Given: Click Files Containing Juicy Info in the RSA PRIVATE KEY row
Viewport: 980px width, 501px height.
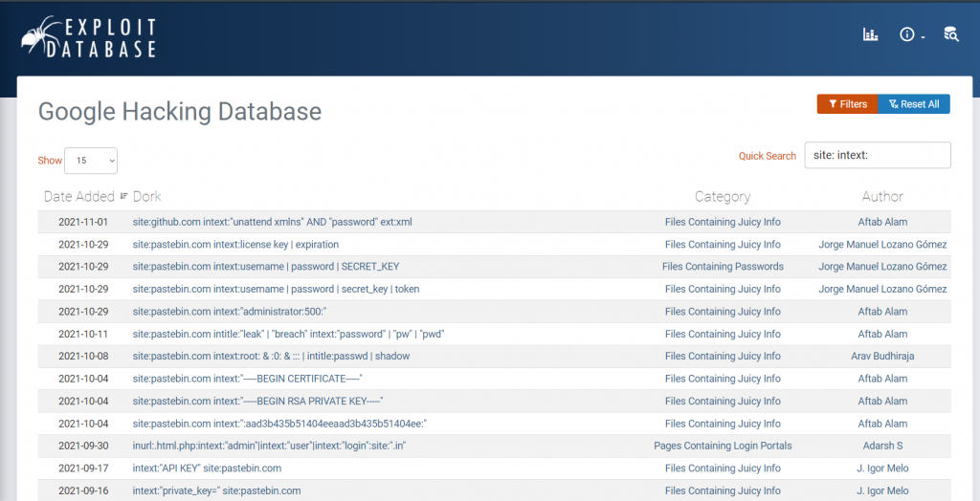Looking at the screenshot, I should point(723,401).
